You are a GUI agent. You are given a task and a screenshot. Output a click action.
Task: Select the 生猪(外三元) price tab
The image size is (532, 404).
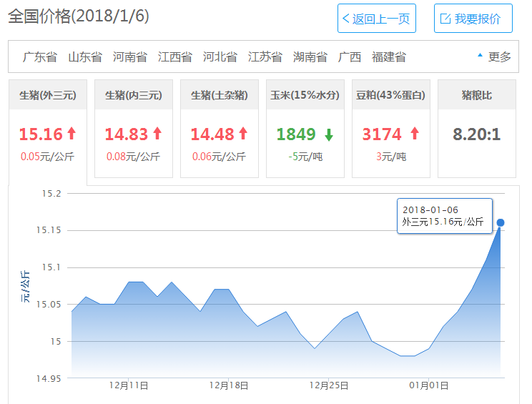(48, 94)
